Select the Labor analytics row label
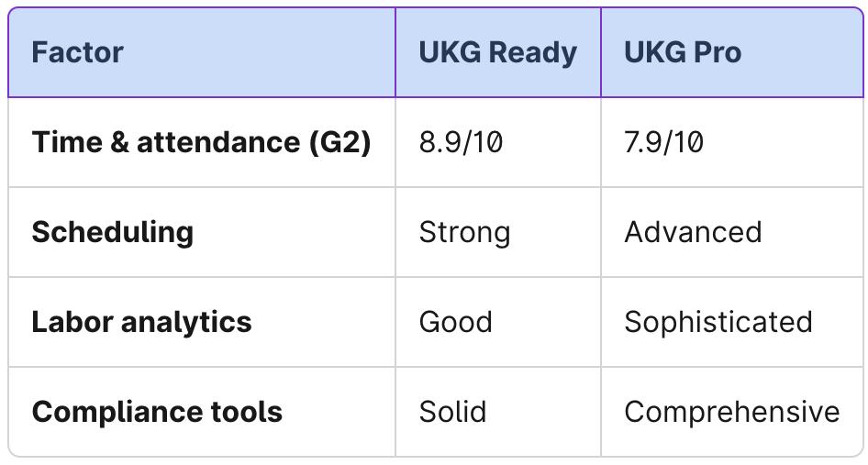Viewport: 868px width, 465px height. click(x=141, y=322)
